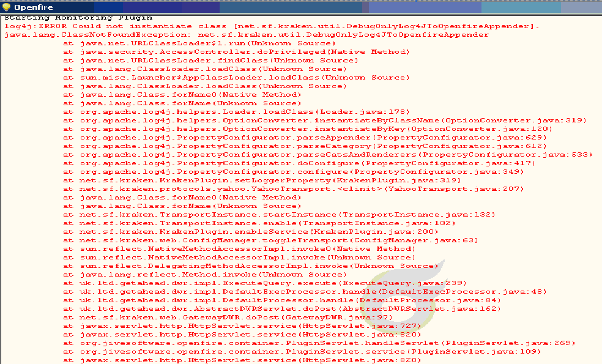Click the "GatewayDWR.doPost(GatewayDWR.java:97)" line
The image size is (602, 364).
pyautogui.click(x=228, y=318)
